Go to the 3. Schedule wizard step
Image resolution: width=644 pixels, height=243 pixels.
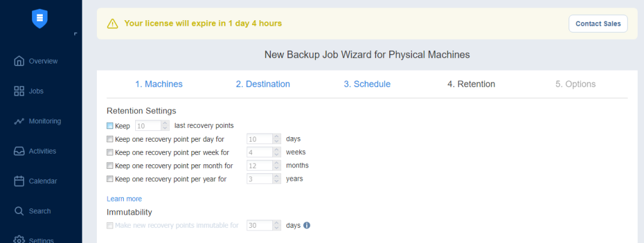367,84
